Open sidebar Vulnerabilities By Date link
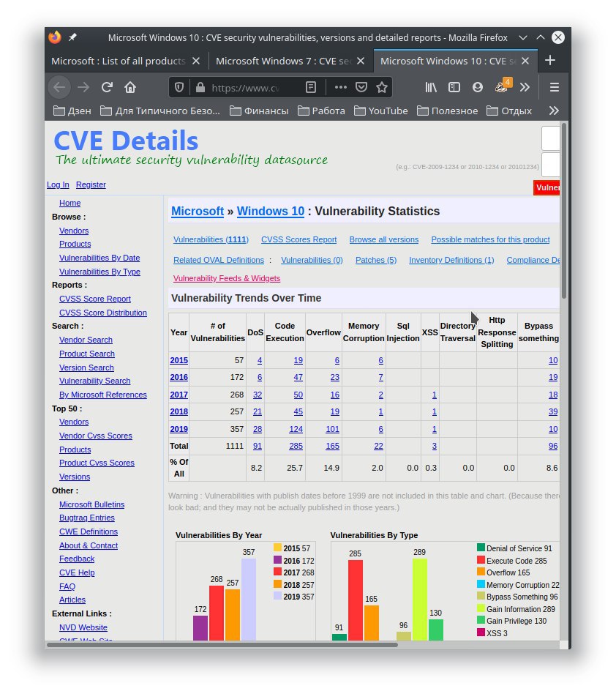This screenshot has height=694, width=616. [99, 258]
